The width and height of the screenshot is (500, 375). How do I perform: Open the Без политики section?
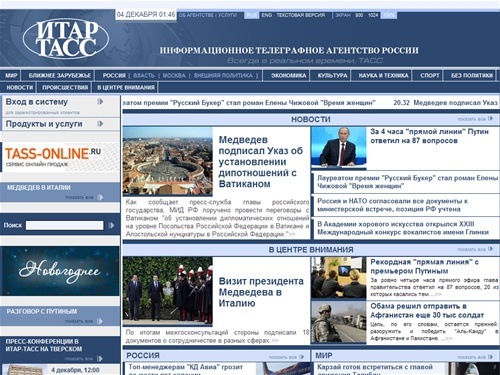pyautogui.click(x=472, y=76)
